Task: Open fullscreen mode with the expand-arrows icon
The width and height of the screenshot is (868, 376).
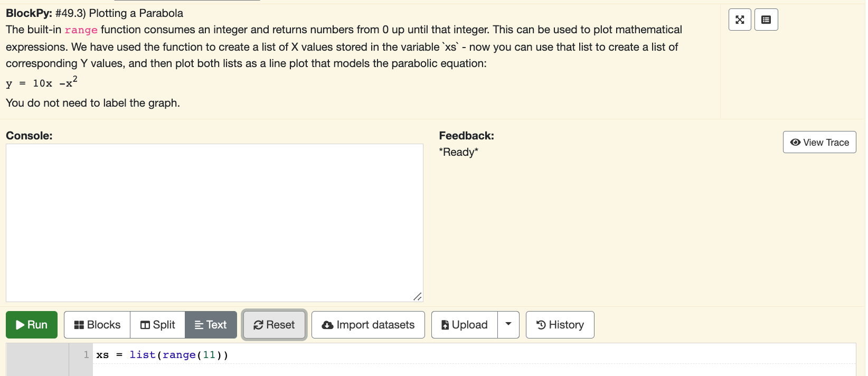Action: pyautogui.click(x=739, y=19)
